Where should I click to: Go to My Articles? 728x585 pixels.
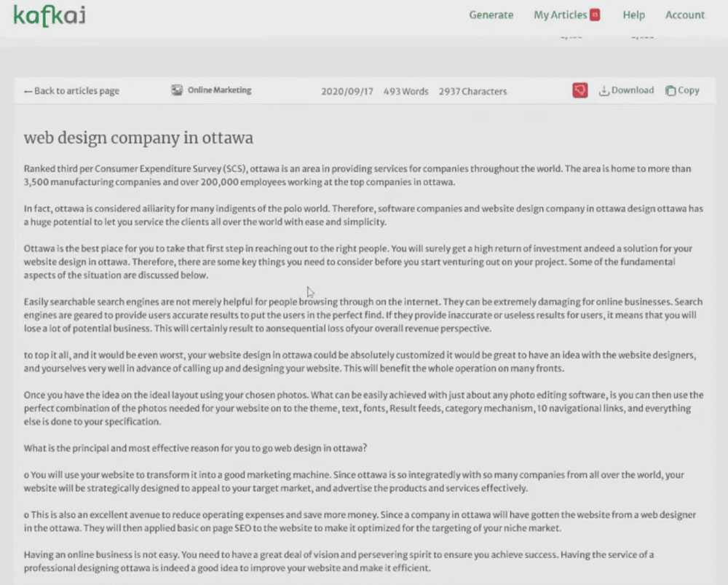[x=560, y=15]
